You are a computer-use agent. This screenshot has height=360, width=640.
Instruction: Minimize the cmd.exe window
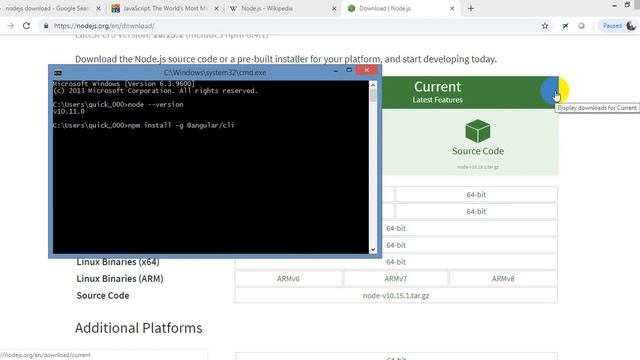pyautogui.click(x=336, y=71)
